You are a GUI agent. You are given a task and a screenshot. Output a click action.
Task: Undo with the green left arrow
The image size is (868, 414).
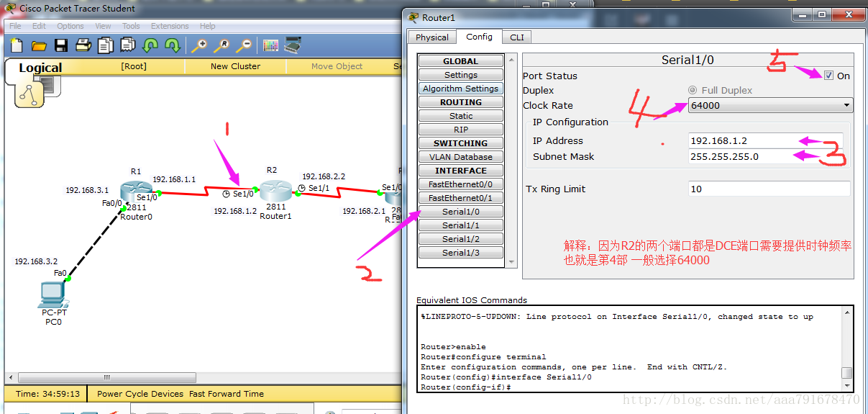click(150, 45)
